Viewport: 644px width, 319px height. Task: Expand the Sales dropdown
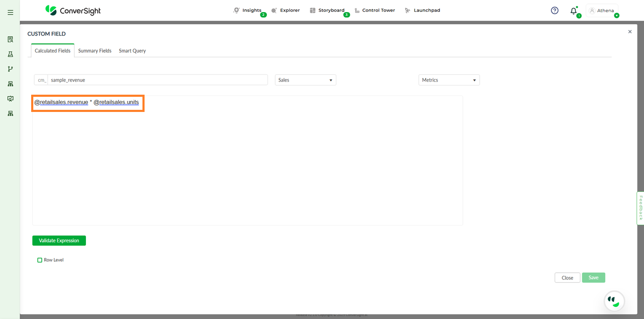pyautogui.click(x=305, y=80)
